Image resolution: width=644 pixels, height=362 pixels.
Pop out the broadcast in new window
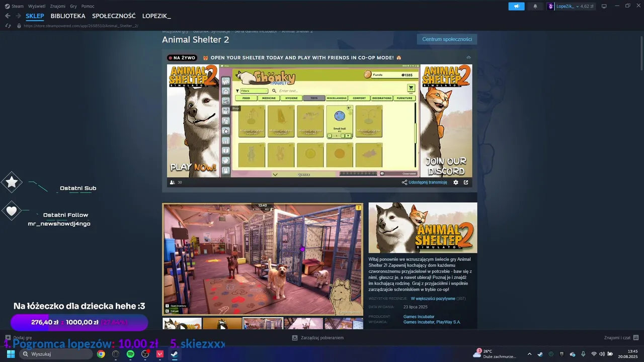[466, 183]
